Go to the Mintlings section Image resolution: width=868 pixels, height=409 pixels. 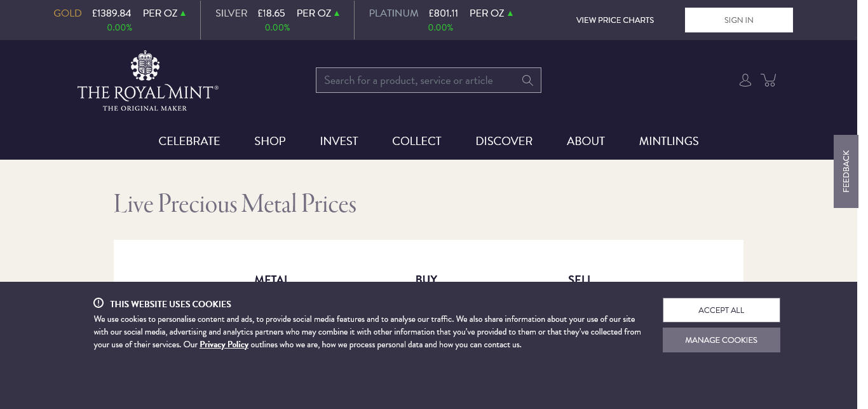668,141
